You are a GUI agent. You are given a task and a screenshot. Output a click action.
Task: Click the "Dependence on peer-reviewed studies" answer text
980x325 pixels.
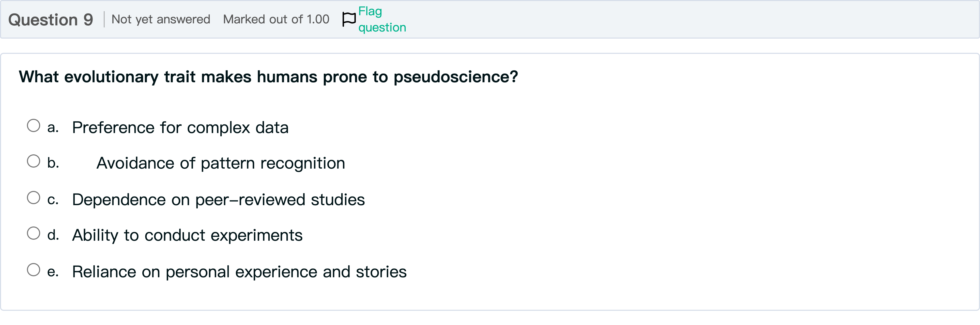point(218,200)
